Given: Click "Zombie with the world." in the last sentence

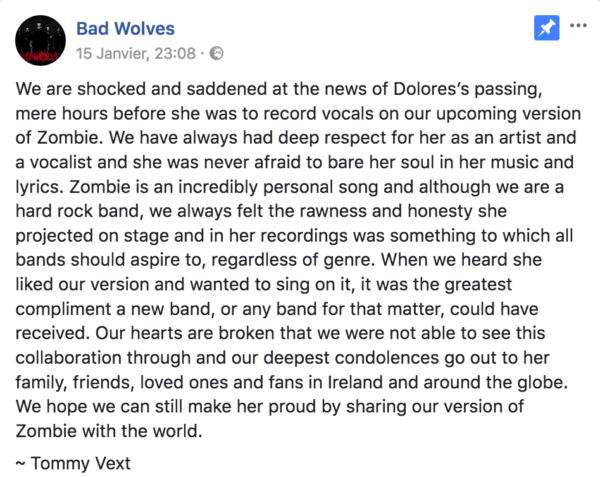Looking at the screenshot, I should [100, 417].
